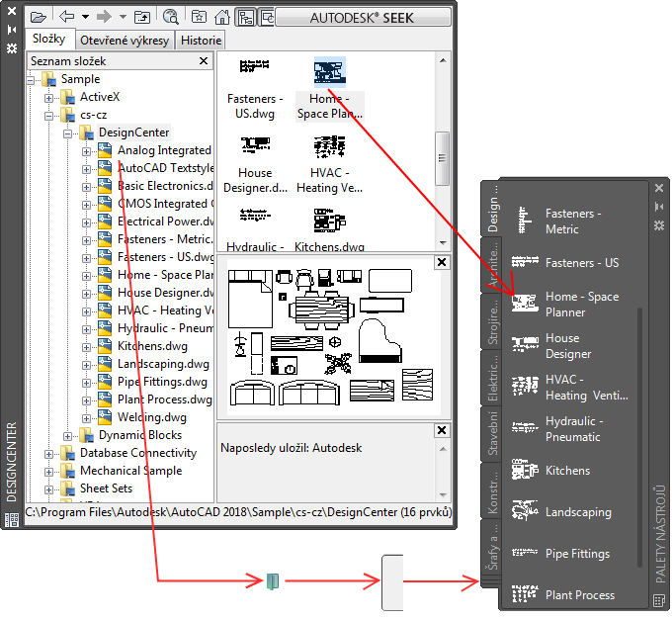Expand the ActiveX folder
Viewport: 672px width, 621px height.
coord(48,98)
